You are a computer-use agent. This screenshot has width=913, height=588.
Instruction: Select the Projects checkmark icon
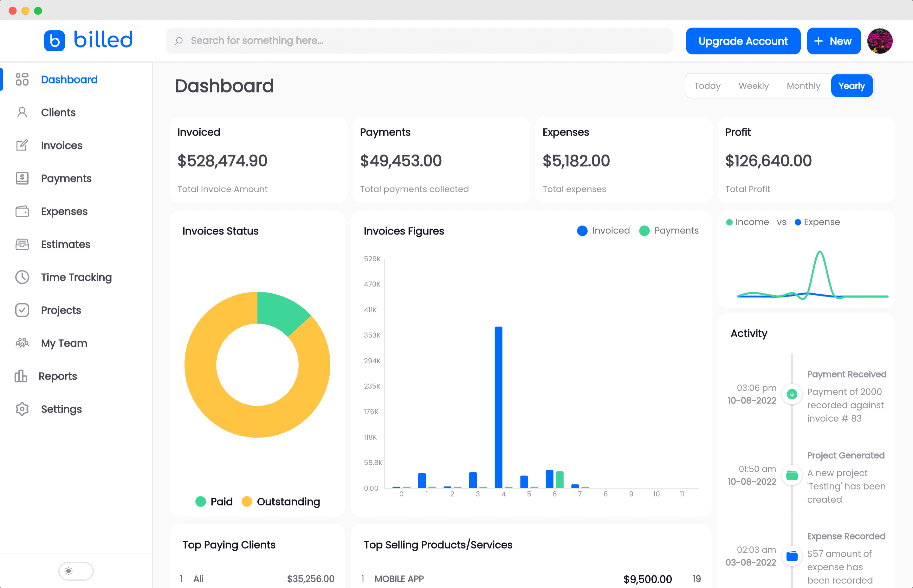tap(22, 310)
